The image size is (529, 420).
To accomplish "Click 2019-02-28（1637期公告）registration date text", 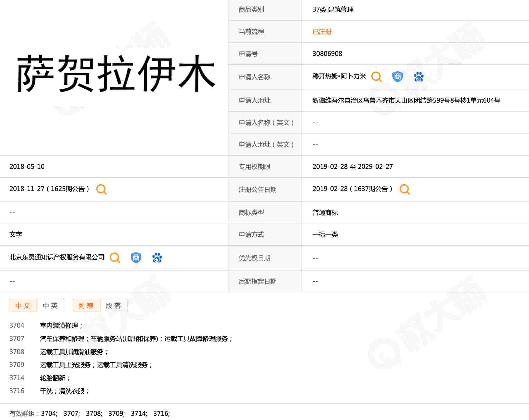I will tap(352, 189).
